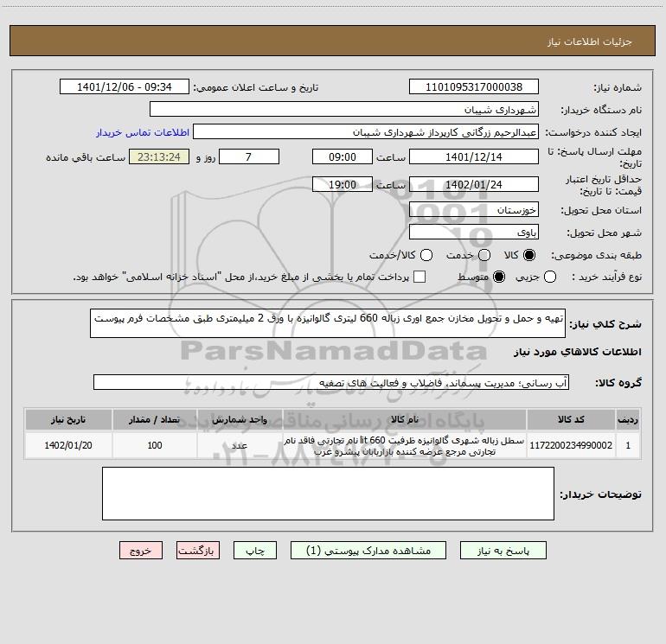Click the مشاهده مدارک پیوستی (1) button

(368, 551)
